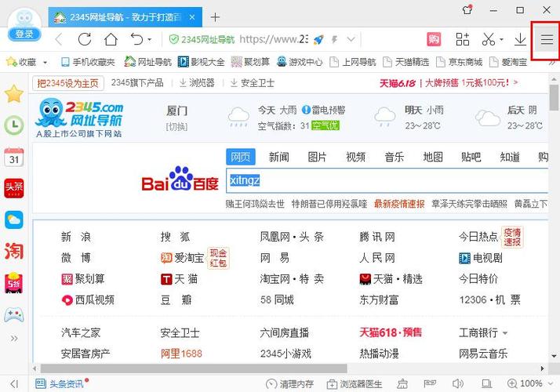Select the 网页 search tab

click(241, 157)
